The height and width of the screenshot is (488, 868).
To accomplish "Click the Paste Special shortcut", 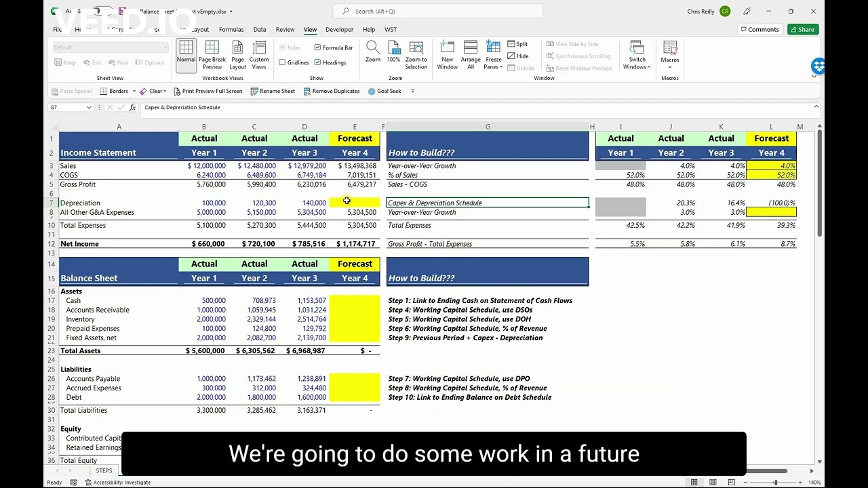I will (71, 91).
